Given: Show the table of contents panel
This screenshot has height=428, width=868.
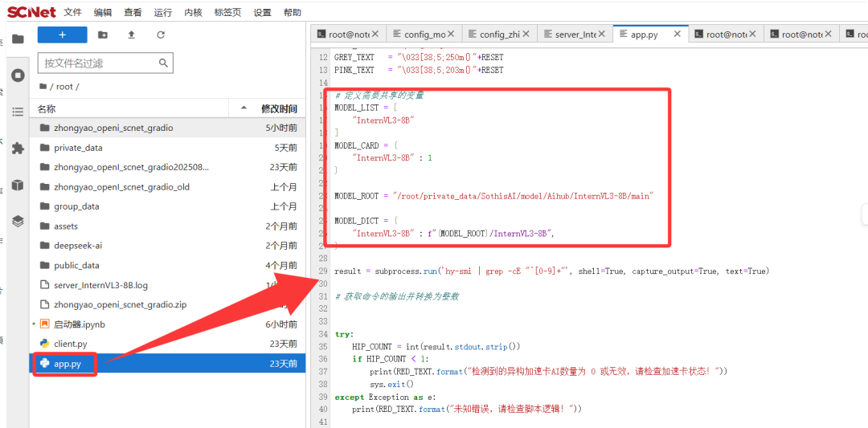Looking at the screenshot, I should (x=18, y=112).
